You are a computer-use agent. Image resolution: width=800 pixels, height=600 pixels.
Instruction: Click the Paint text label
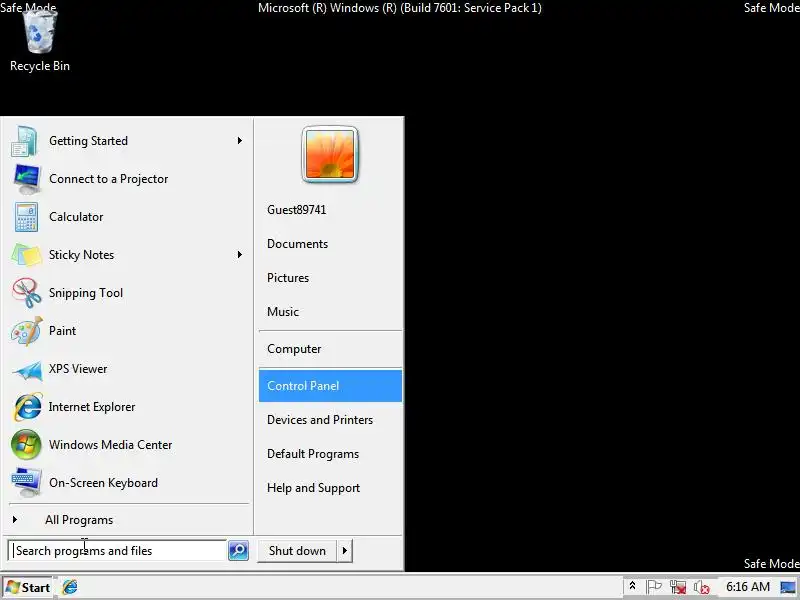(62, 331)
